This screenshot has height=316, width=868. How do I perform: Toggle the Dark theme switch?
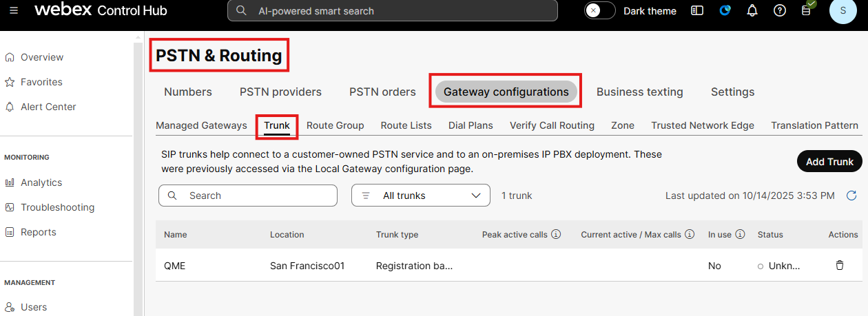599,11
